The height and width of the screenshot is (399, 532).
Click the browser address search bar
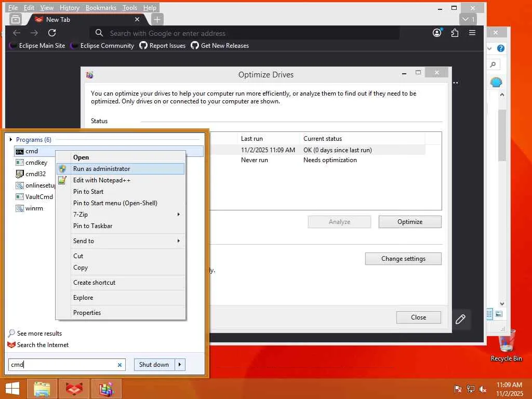244,33
